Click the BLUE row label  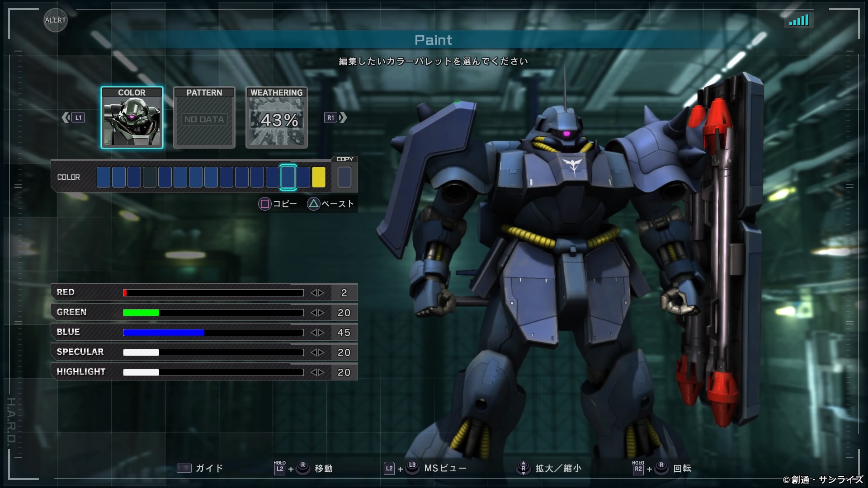tap(68, 332)
